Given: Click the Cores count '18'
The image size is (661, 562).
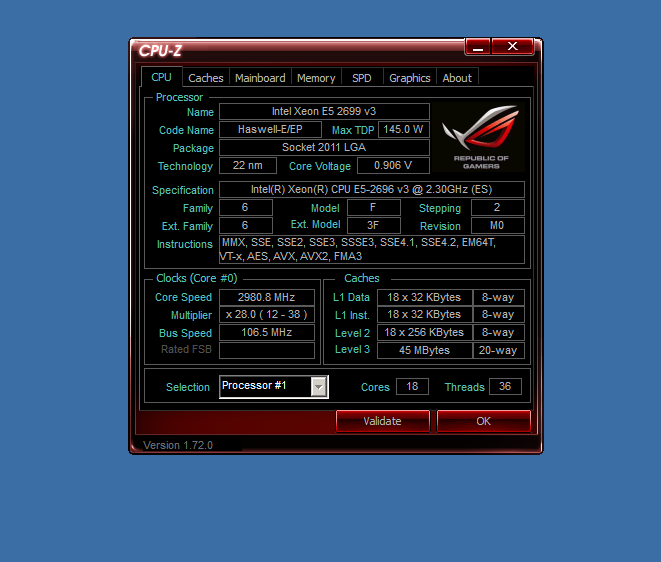Looking at the screenshot, I should click(412, 386).
